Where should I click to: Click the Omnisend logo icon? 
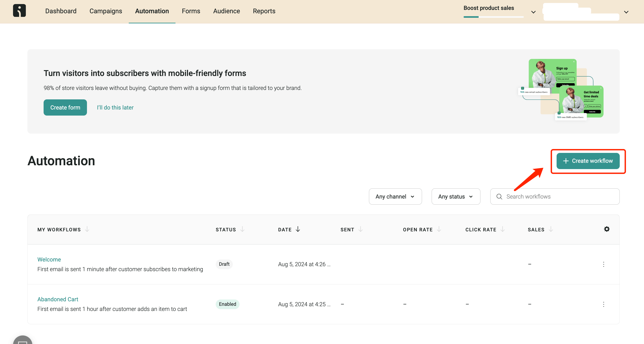(x=19, y=11)
